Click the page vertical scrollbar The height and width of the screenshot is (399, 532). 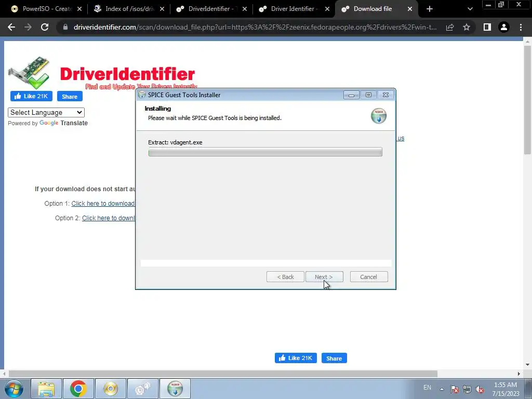527,99
